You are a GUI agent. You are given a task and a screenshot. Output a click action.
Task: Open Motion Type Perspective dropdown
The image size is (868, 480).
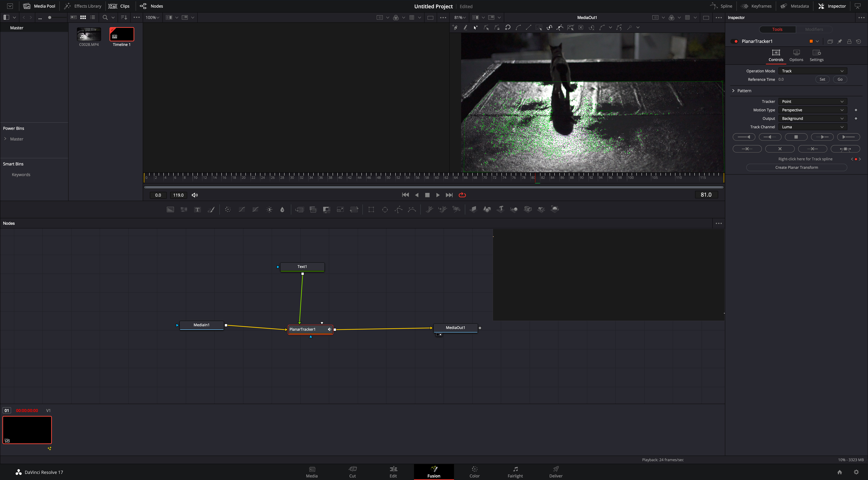[x=813, y=110]
